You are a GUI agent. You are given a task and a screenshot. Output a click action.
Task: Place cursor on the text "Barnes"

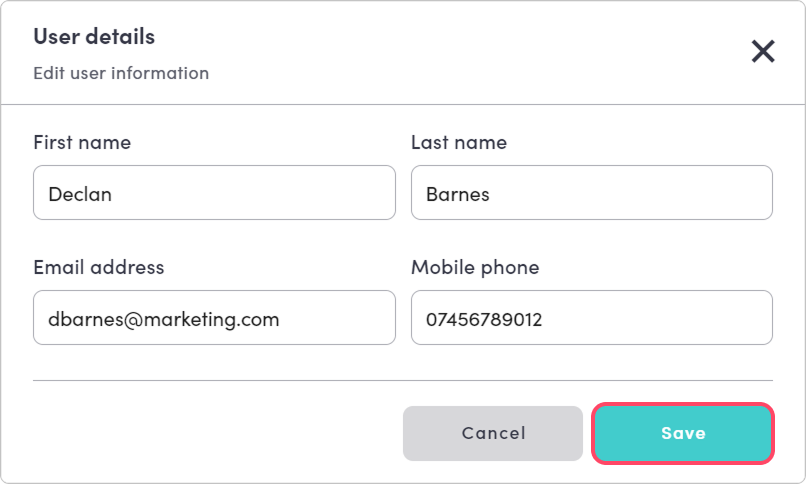(x=458, y=194)
